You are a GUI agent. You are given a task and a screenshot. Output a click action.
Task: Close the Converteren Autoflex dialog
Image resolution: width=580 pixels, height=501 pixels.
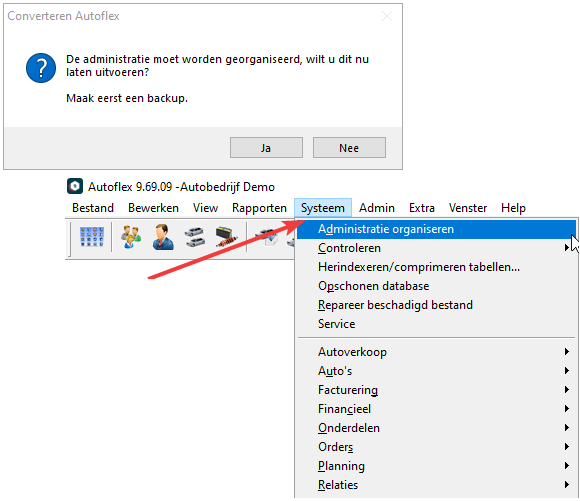tap(387, 16)
